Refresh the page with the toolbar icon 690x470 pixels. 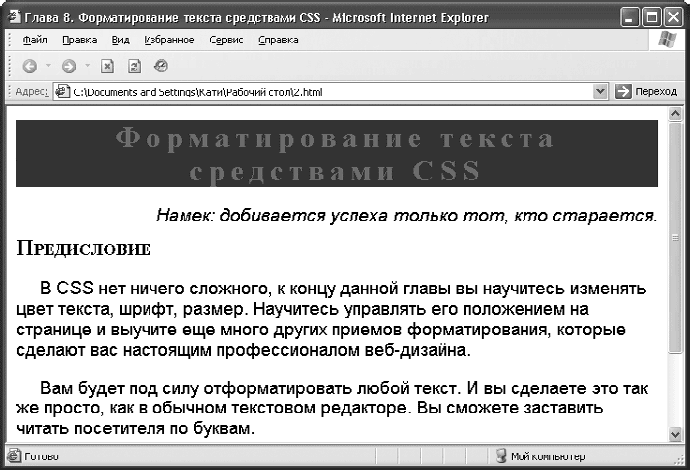pos(134,66)
